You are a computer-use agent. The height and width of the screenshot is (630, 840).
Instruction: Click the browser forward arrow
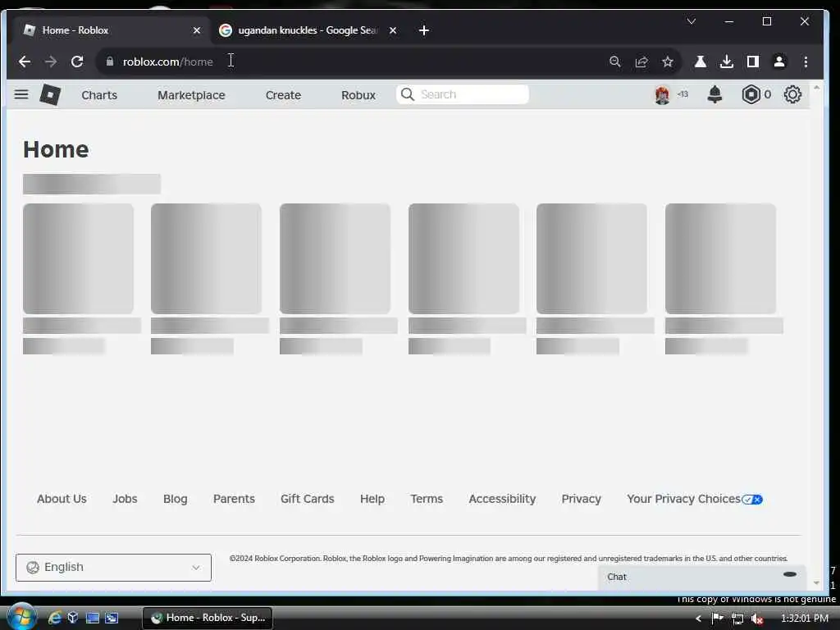point(51,62)
